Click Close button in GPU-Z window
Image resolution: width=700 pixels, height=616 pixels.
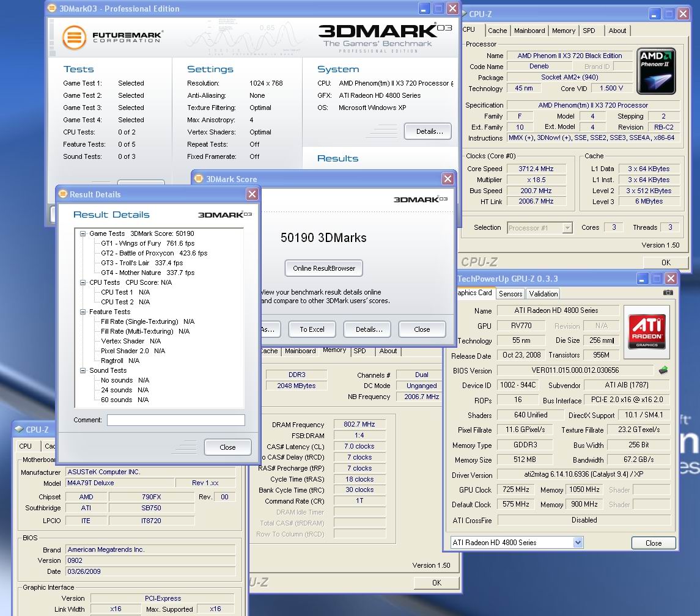pyautogui.click(x=653, y=543)
